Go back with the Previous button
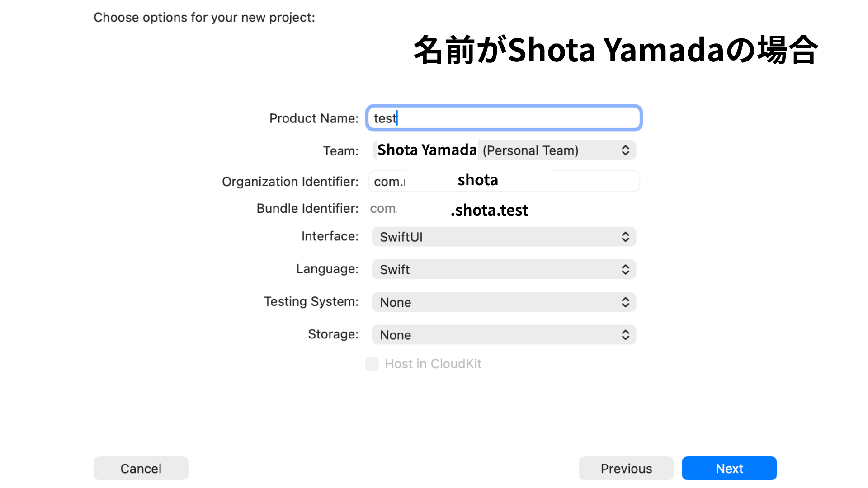Image resolution: width=868 pixels, height=488 pixels. (x=626, y=469)
